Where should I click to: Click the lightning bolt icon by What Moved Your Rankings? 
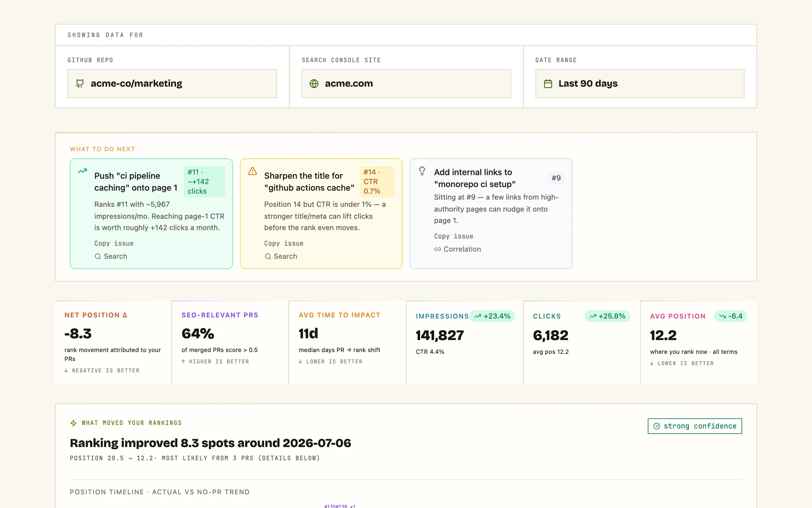[x=74, y=423]
